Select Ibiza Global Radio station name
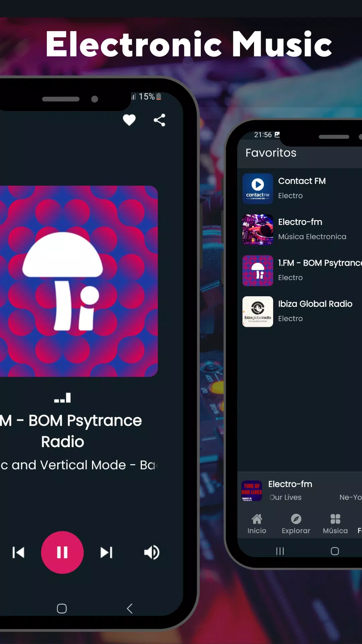 click(315, 304)
